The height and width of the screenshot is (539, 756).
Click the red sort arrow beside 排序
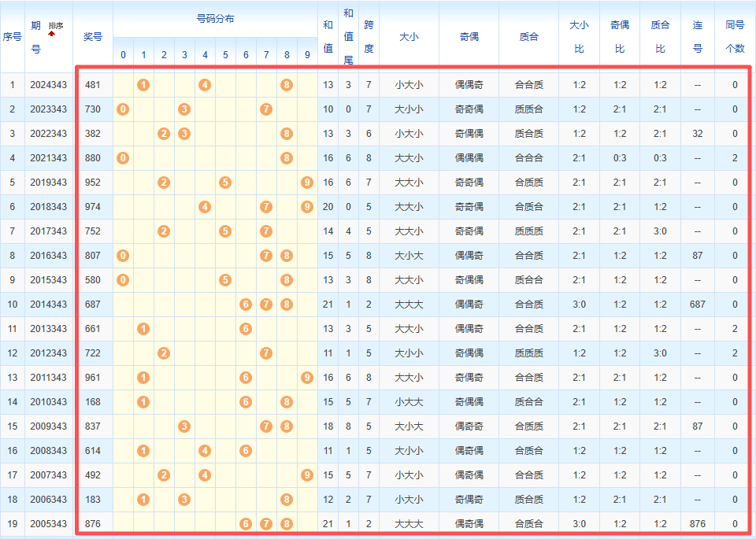pyautogui.click(x=51, y=34)
